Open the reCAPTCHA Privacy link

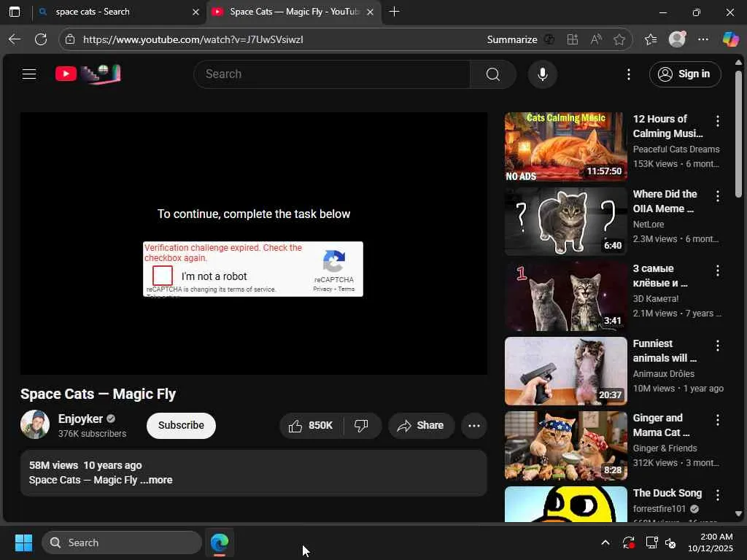322,289
